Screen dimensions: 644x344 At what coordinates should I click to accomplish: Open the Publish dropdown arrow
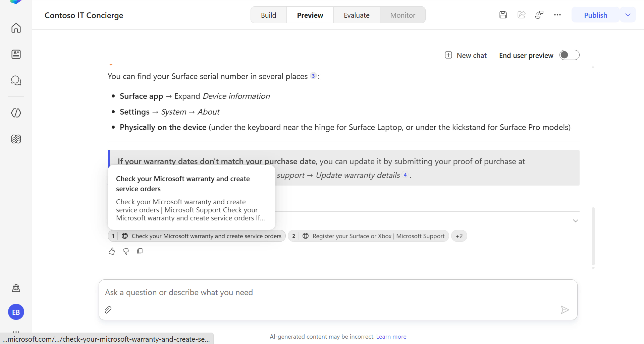pyautogui.click(x=628, y=15)
